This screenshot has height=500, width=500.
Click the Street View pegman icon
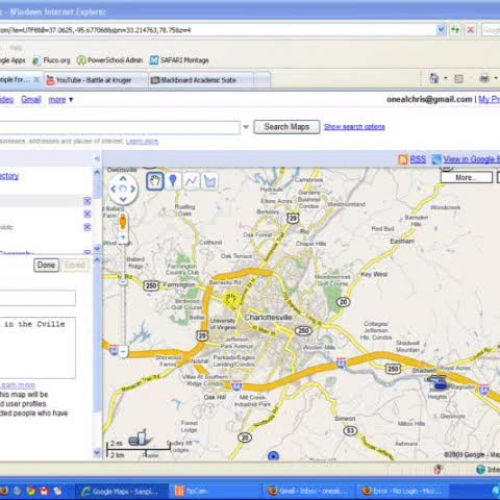(x=123, y=222)
